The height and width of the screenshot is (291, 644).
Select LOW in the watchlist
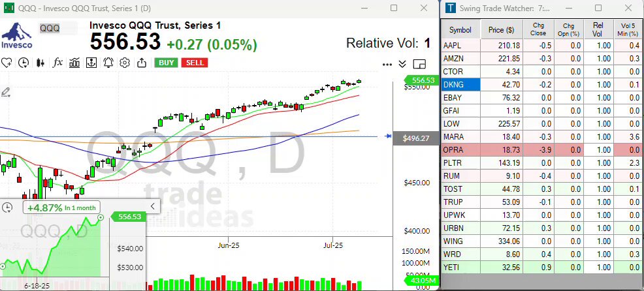coord(460,123)
